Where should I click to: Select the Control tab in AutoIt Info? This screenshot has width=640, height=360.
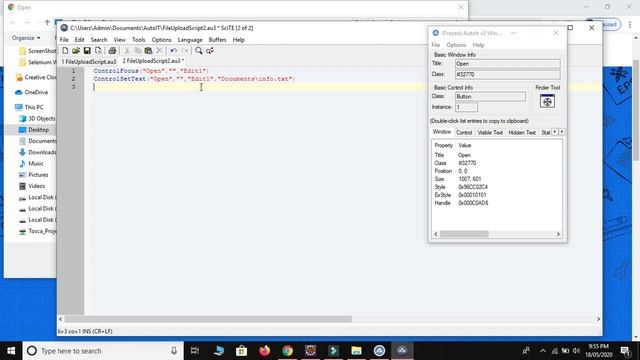tap(464, 133)
